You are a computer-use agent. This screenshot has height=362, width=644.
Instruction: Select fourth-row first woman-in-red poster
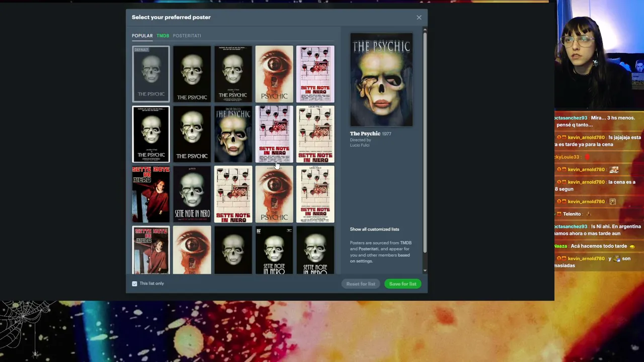point(151,250)
